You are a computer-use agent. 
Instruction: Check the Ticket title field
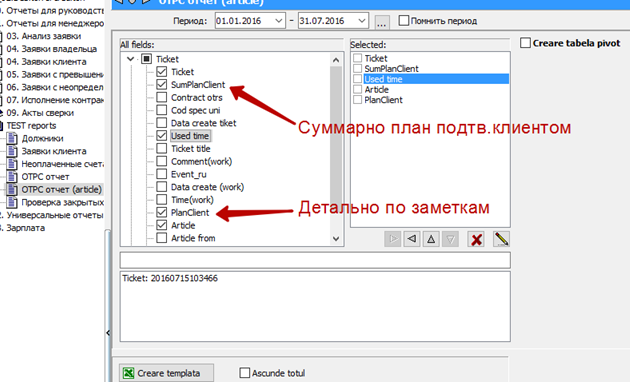click(x=162, y=149)
